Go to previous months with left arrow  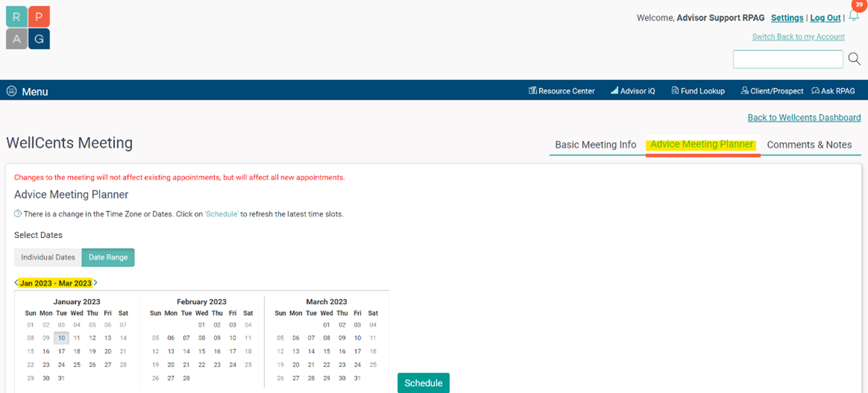[x=16, y=283]
